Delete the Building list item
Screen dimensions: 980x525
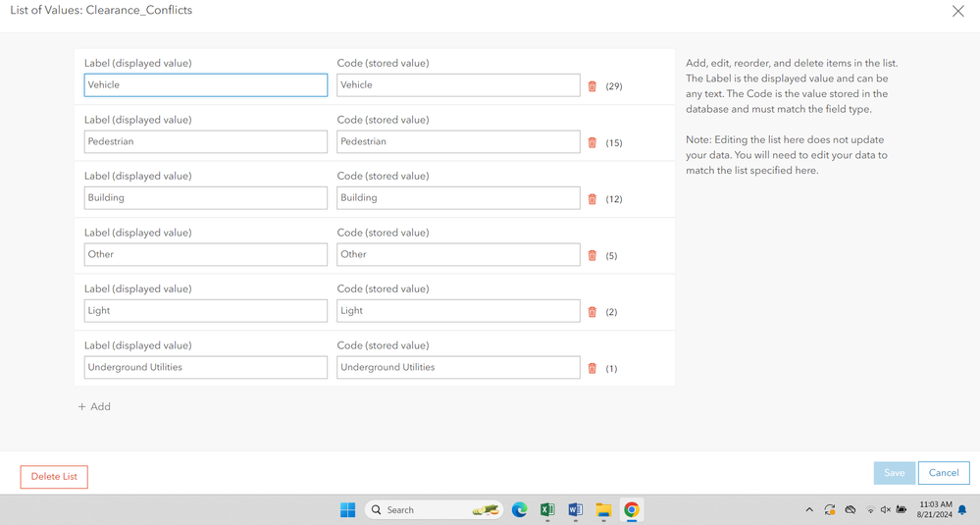click(592, 199)
